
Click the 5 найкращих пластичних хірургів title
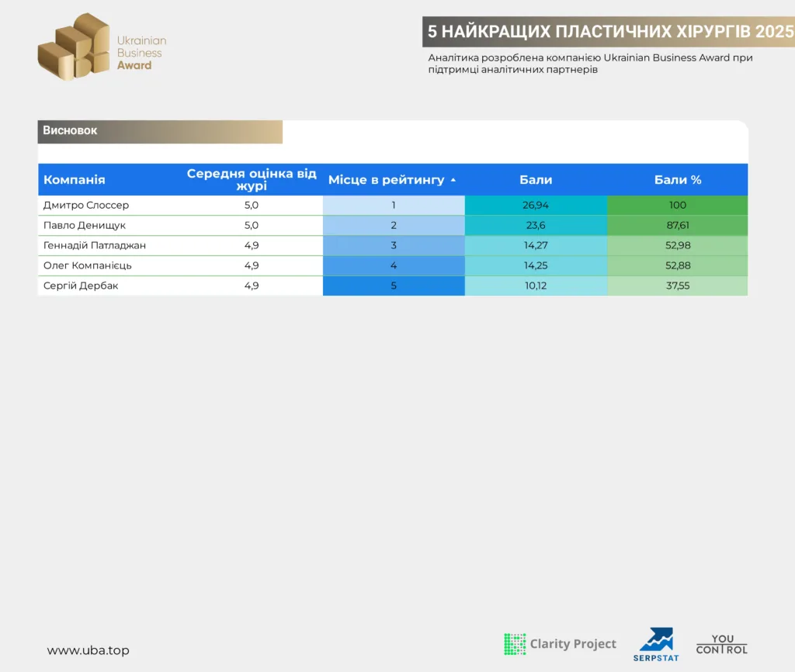(610, 31)
